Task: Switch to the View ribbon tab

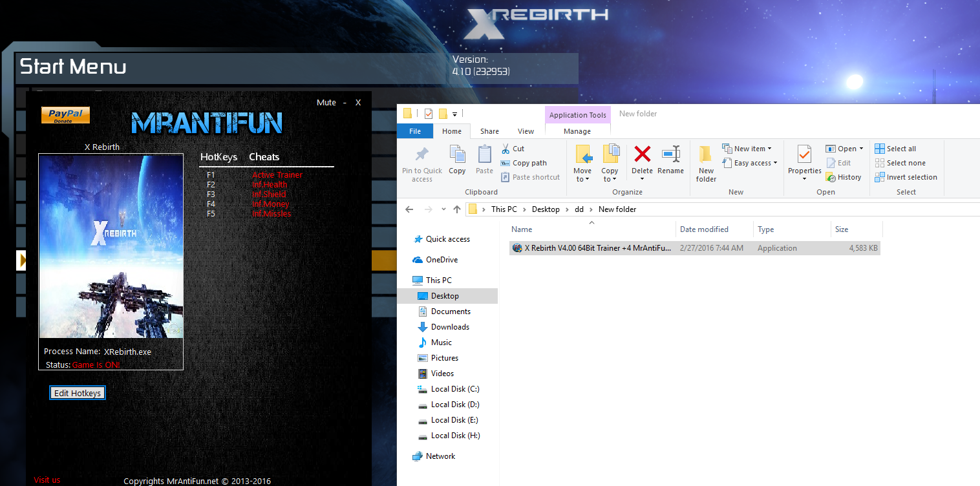Action: (526, 131)
